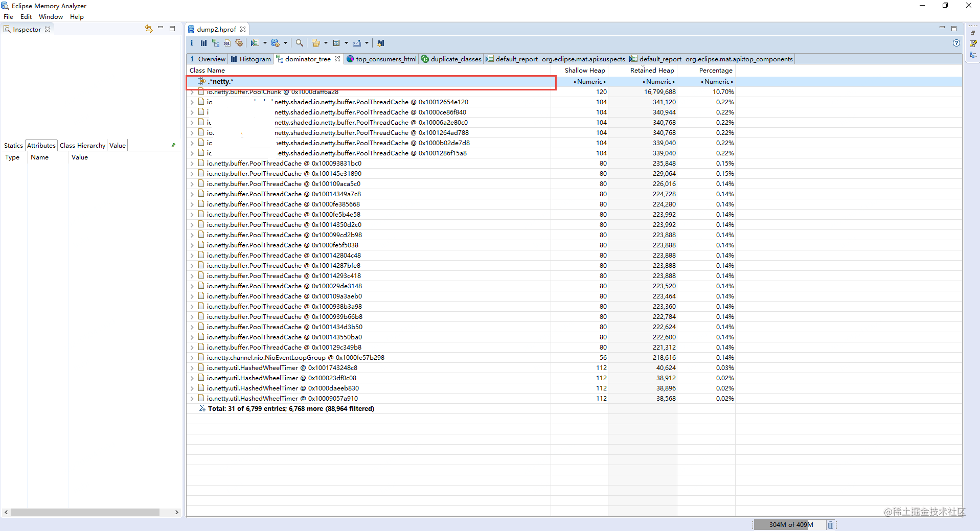Screen dimensions: 980x531
Task: Expand PoolChunk @ 0x1000daffba28 row
Action: point(192,92)
